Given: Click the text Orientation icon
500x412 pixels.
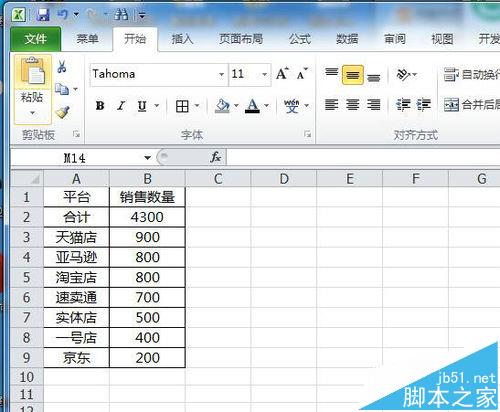Looking at the screenshot, I should pos(403,74).
